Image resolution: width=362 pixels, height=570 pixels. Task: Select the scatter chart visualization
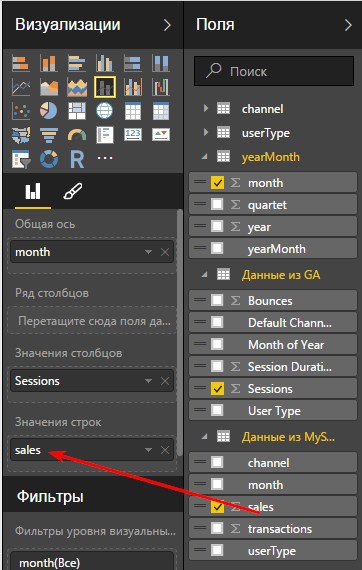pos(21,111)
